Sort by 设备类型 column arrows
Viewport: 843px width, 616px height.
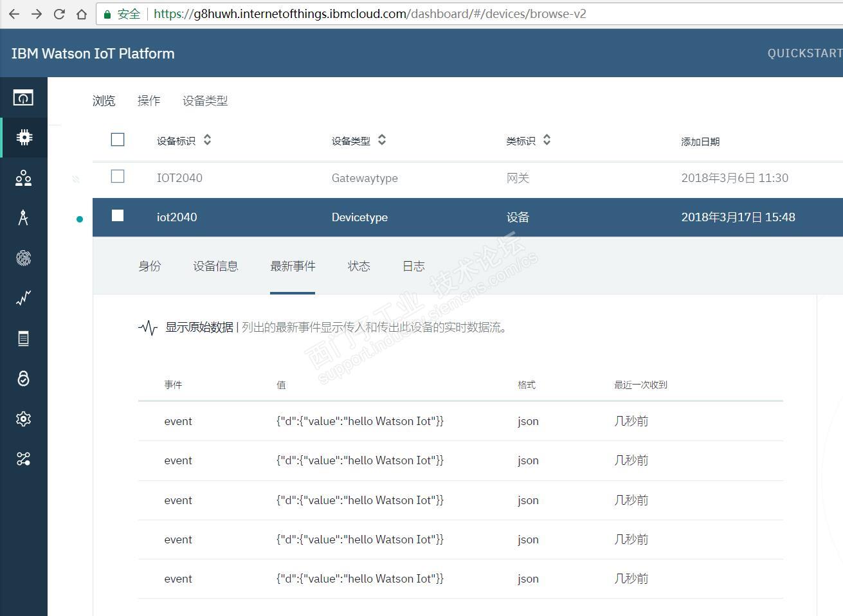click(x=382, y=140)
